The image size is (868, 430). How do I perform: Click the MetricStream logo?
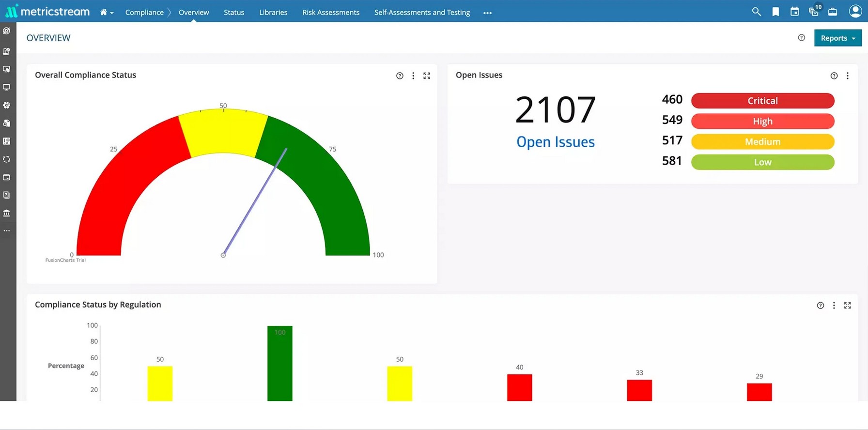point(47,11)
